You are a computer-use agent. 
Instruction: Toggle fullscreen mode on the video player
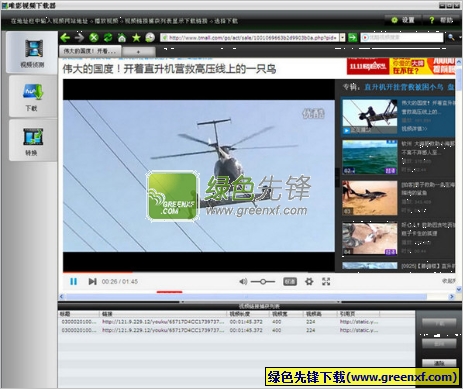tap(326, 282)
